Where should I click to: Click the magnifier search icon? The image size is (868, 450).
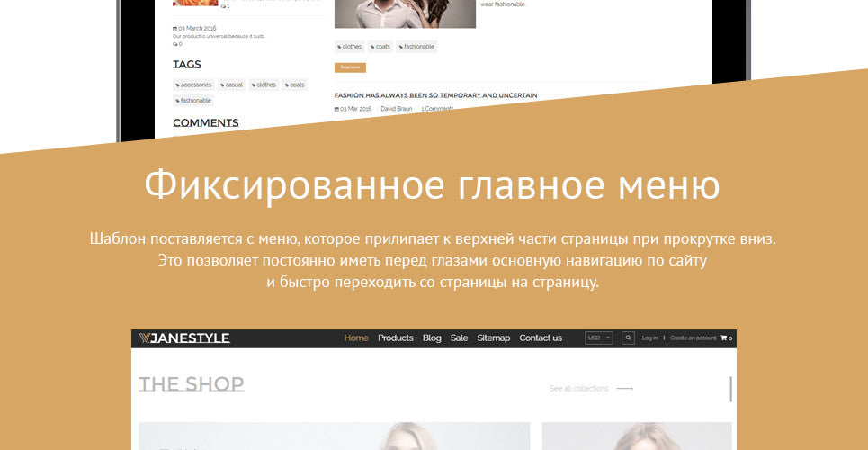point(628,337)
